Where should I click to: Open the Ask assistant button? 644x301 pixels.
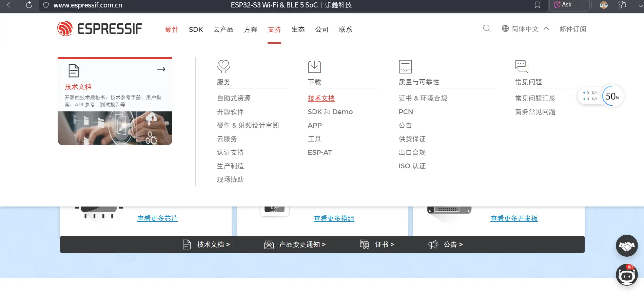pos(563,5)
